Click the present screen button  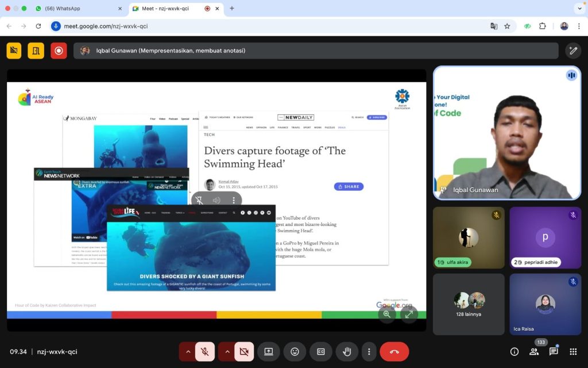point(269,352)
